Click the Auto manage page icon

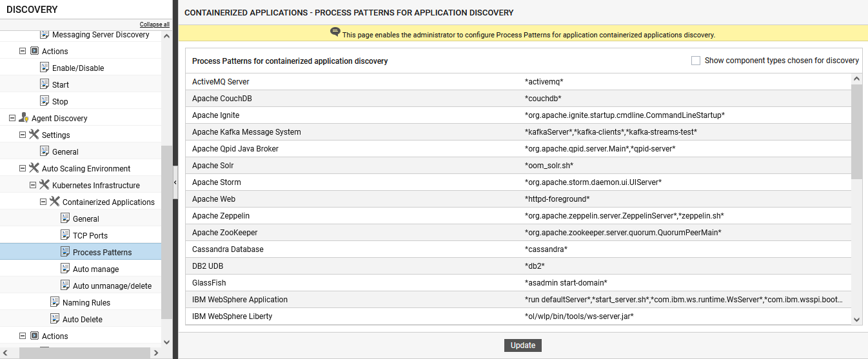coord(65,269)
